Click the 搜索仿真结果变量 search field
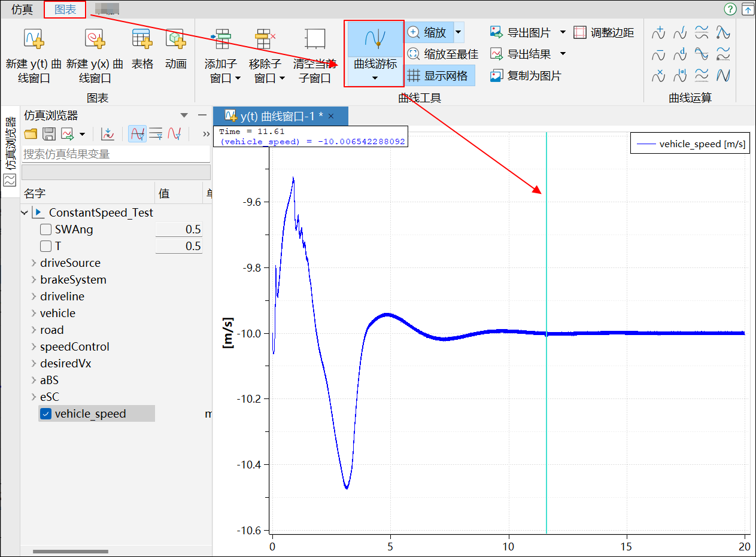The width and height of the screenshot is (756, 557). coord(116,154)
